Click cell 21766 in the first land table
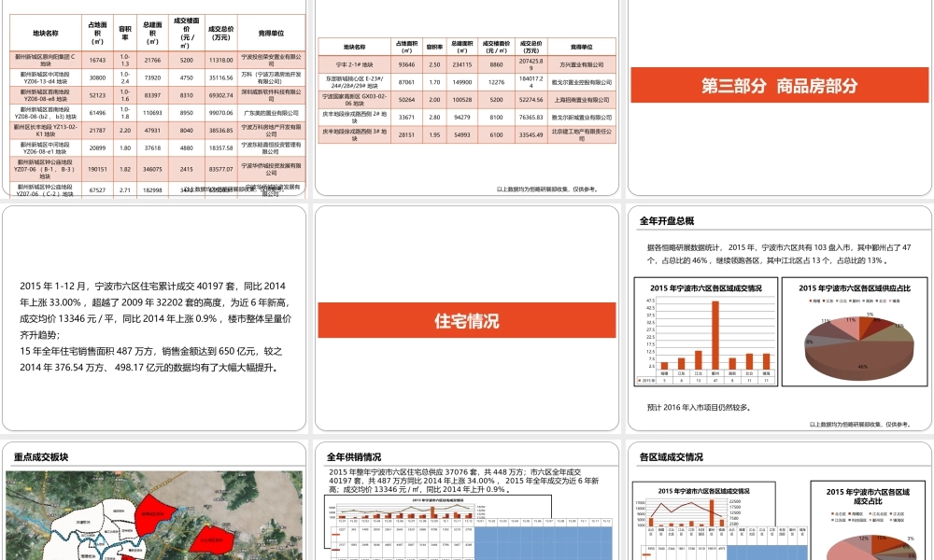 click(152, 60)
